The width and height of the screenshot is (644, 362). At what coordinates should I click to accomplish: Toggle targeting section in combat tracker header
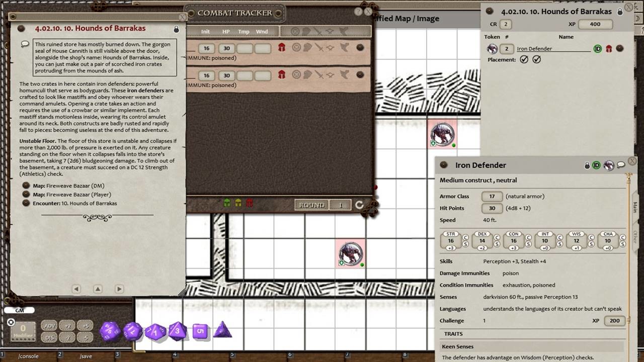295,32
